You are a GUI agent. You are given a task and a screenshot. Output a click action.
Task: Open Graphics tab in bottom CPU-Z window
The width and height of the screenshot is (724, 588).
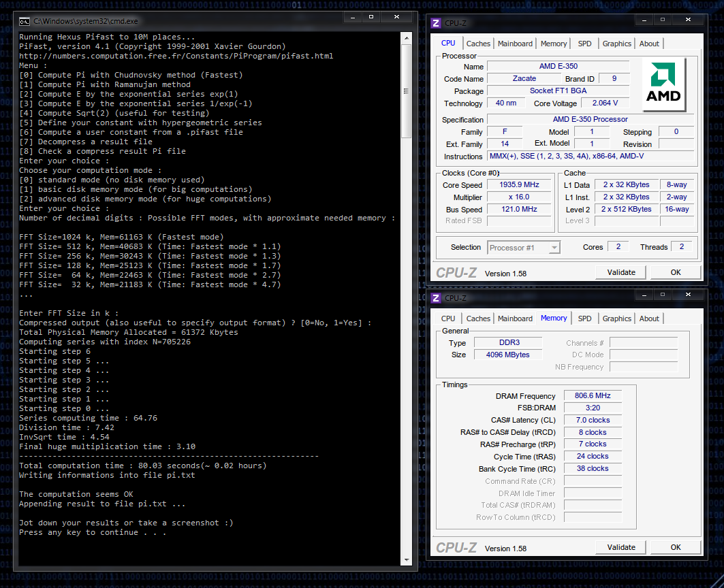point(616,318)
